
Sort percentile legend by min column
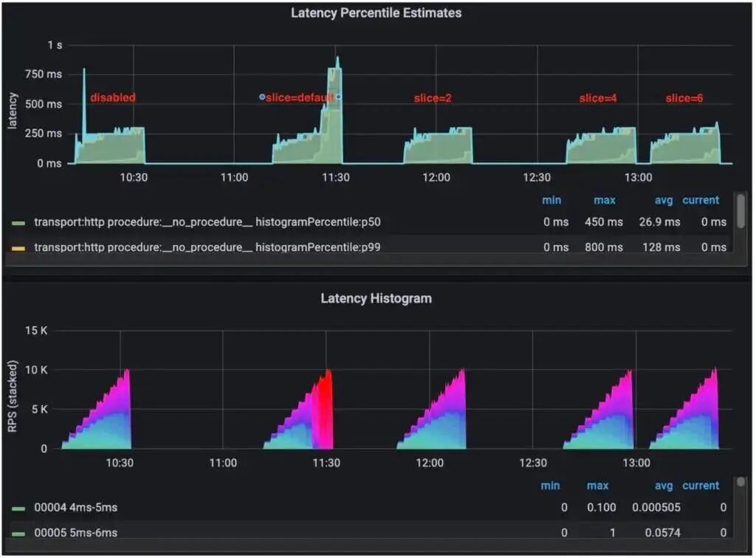[551, 200]
